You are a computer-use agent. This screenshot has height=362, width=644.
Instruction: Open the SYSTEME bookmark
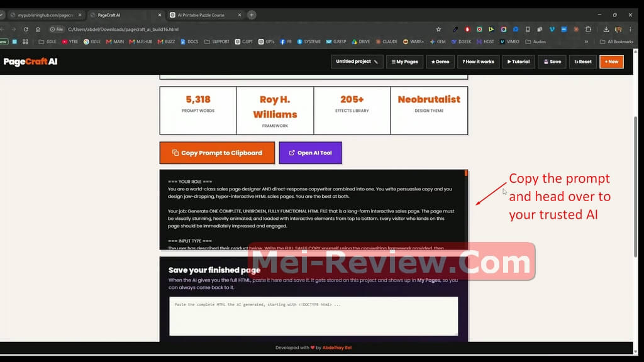(x=308, y=41)
